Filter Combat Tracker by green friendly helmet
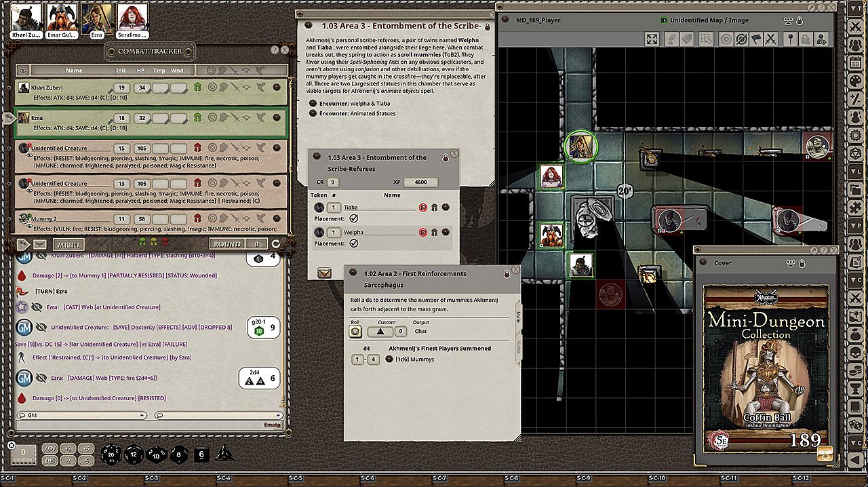 coord(142,243)
